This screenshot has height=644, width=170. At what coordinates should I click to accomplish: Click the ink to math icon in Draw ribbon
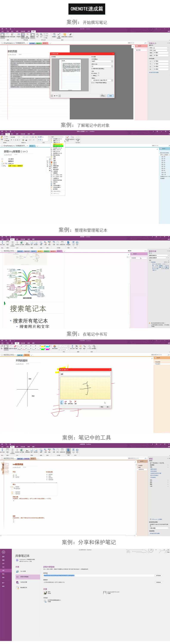click(94, 347)
